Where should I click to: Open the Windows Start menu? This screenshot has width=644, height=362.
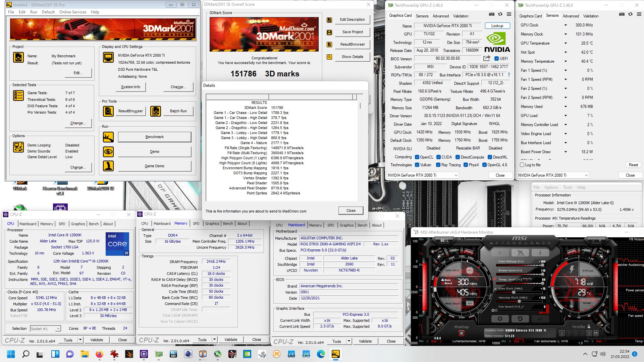point(11,354)
